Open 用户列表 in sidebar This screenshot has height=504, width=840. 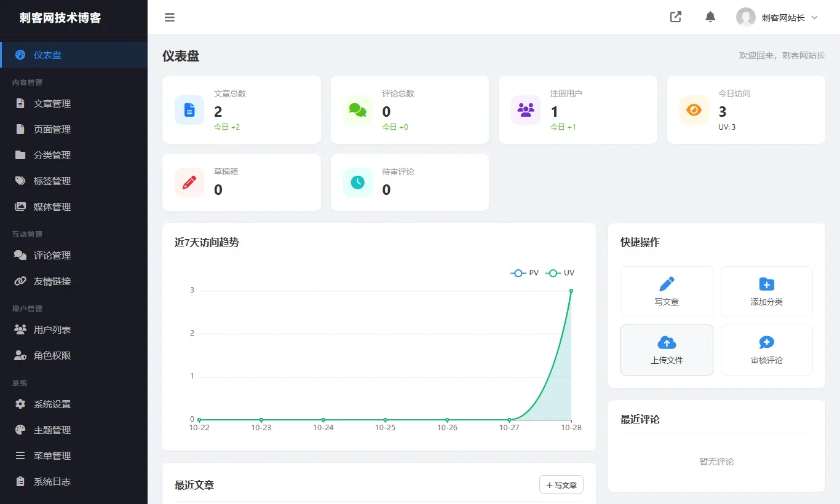74,330
